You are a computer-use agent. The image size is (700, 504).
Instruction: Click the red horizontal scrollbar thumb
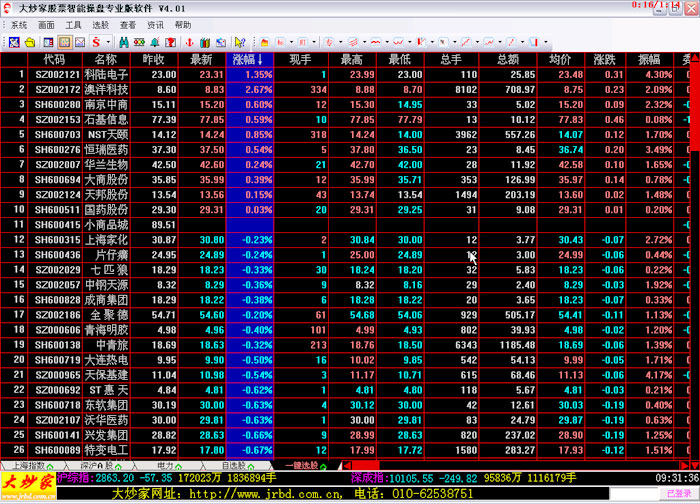(x=366, y=466)
